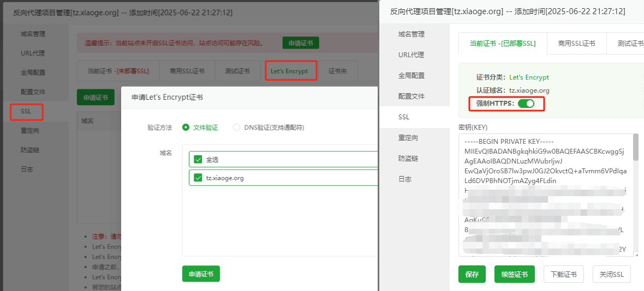Click the 认证域名 tz.xiaoge.org text
The image size is (644, 291).
(529, 90)
